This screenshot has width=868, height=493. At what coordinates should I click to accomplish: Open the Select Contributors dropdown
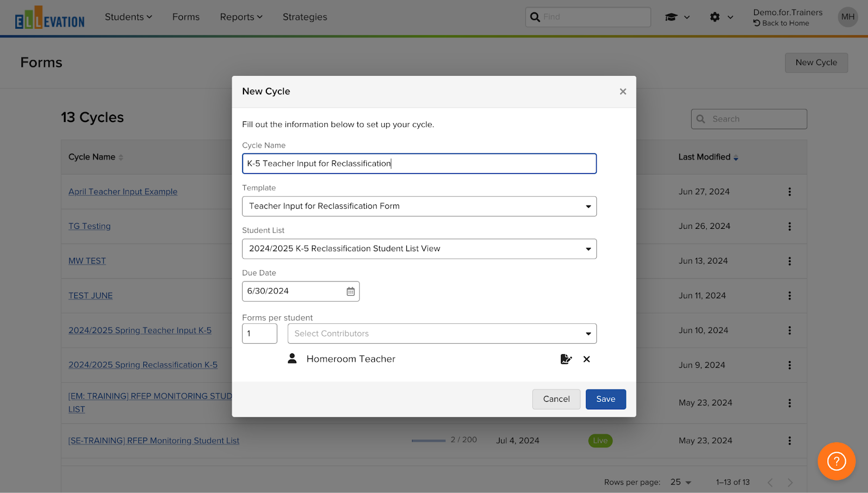tap(442, 334)
